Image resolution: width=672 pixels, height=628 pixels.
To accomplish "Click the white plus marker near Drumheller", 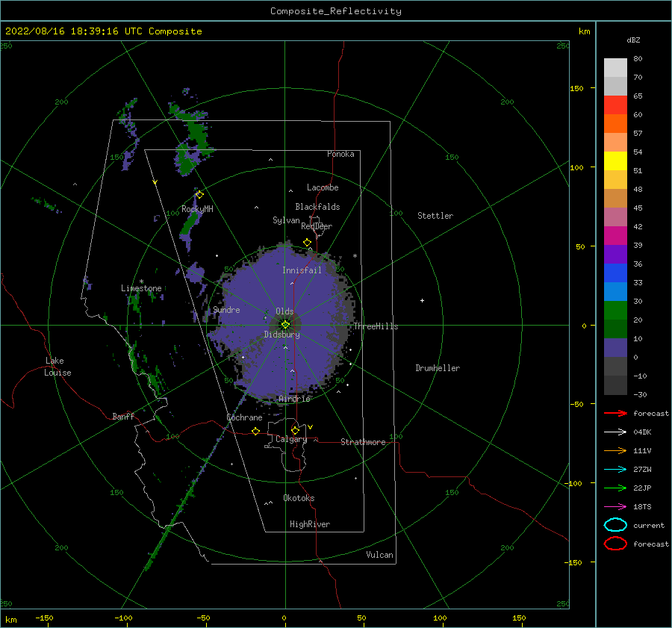I will tap(422, 300).
